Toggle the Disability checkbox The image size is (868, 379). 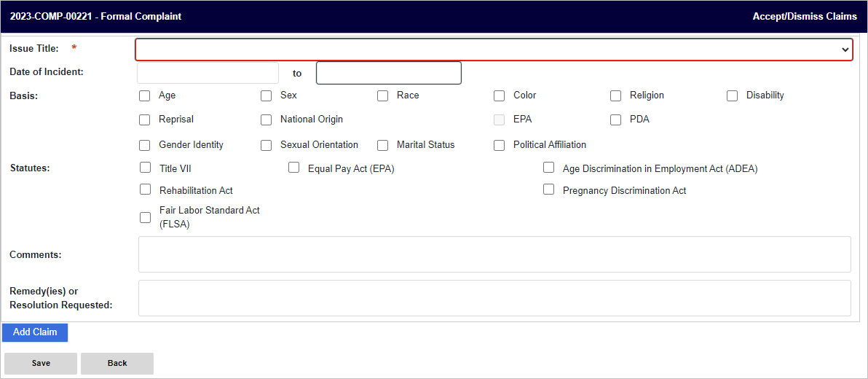(733, 96)
